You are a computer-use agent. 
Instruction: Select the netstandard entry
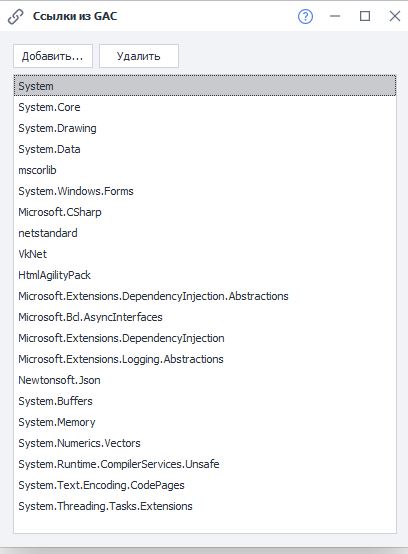click(205, 233)
